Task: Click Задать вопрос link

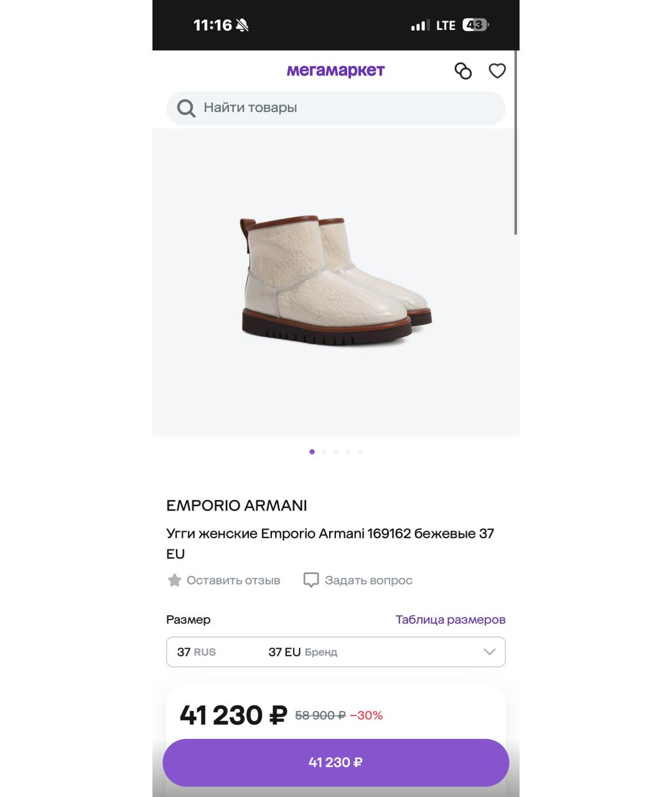Action: tap(368, 580)
